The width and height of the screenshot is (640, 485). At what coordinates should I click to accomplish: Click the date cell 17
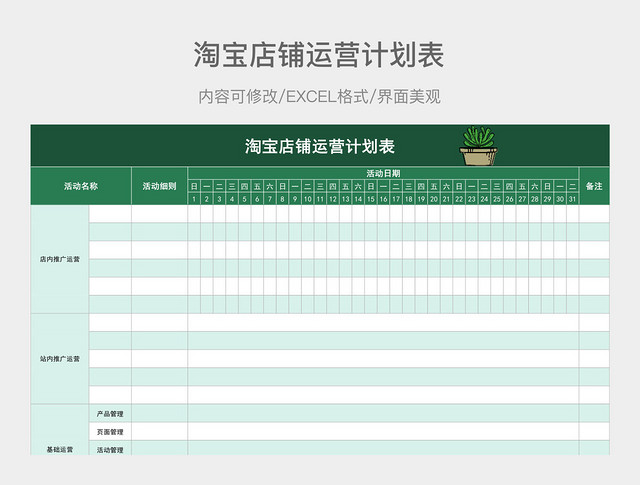pos(396,199)
